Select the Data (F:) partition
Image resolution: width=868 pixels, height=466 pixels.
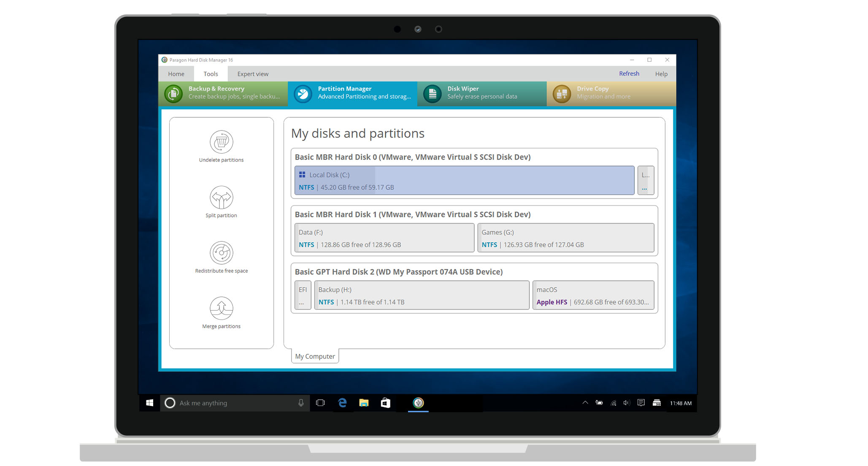[384, 238]
